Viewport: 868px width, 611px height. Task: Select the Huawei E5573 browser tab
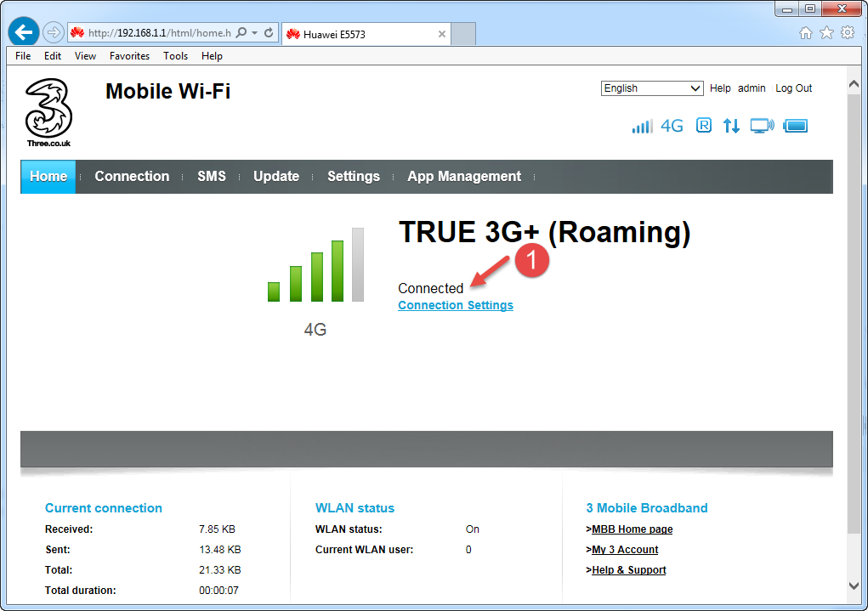point(366,34)
